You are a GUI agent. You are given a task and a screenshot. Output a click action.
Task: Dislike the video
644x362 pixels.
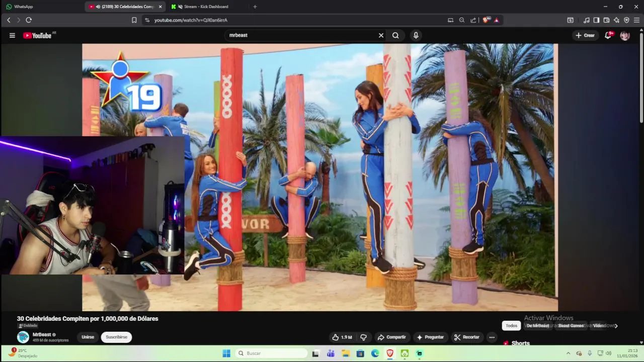(363, 337)
